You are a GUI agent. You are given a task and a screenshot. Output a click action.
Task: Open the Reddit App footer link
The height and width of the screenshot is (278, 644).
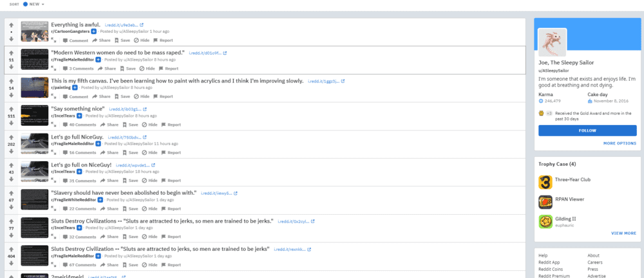click(x=549, y=263)
